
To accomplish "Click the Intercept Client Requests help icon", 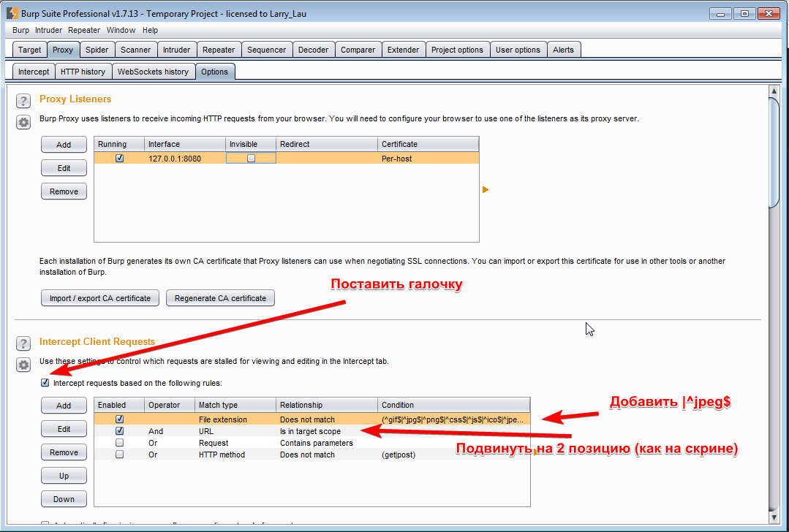I will [x=23, y=343].
